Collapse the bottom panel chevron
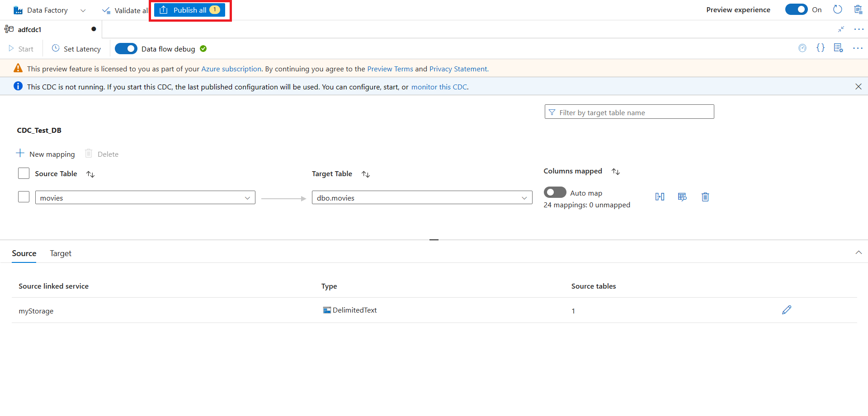Viewport: 868px width, 416px height. (859, 252)
